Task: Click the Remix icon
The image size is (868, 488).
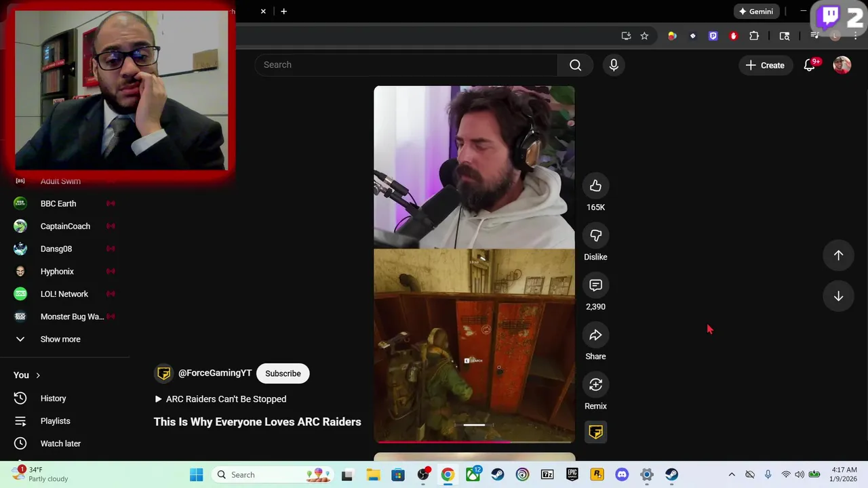Action: (x=595, y=384)
